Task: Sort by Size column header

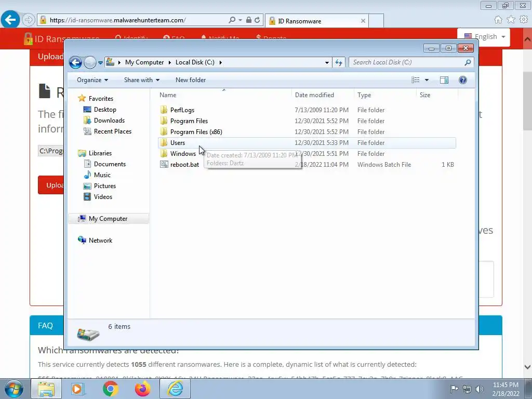Action: pos(436,95)
